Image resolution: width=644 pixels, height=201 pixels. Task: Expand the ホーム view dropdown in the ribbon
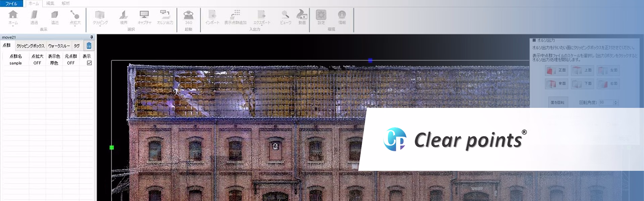point(13,26)
